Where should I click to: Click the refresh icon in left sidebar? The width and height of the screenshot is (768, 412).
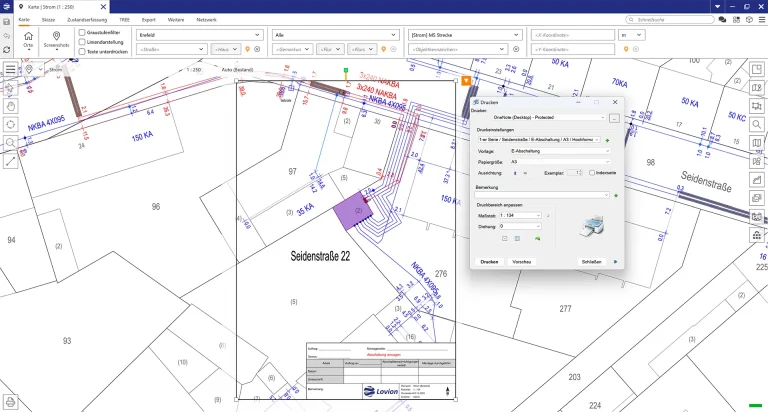(x=7, y=50)
